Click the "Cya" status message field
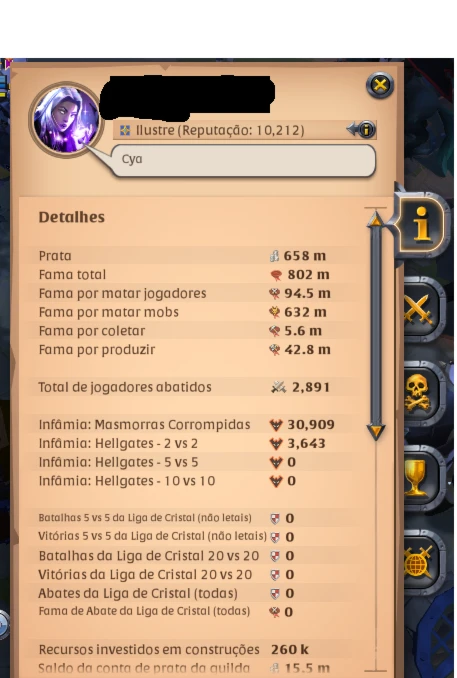457x678 pixels. (x=243, y=160)
